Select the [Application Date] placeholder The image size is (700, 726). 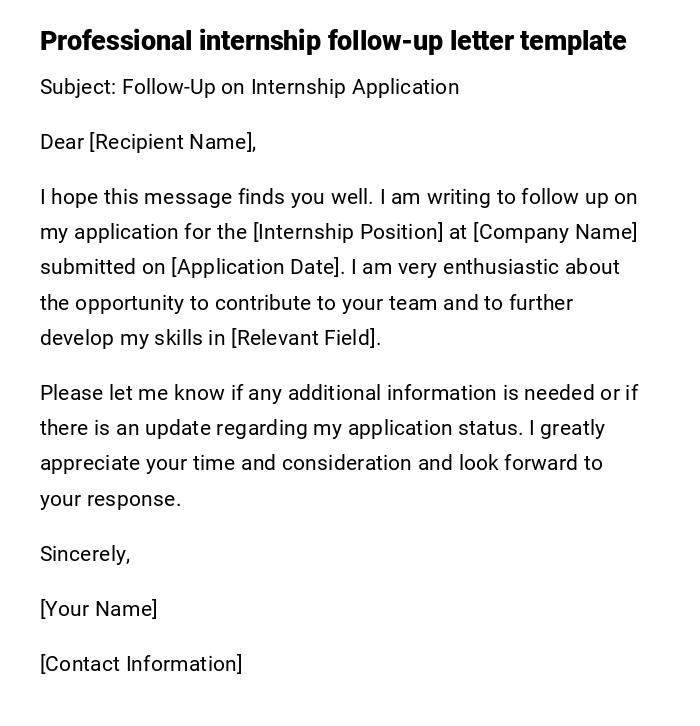[x=257, y=267]
